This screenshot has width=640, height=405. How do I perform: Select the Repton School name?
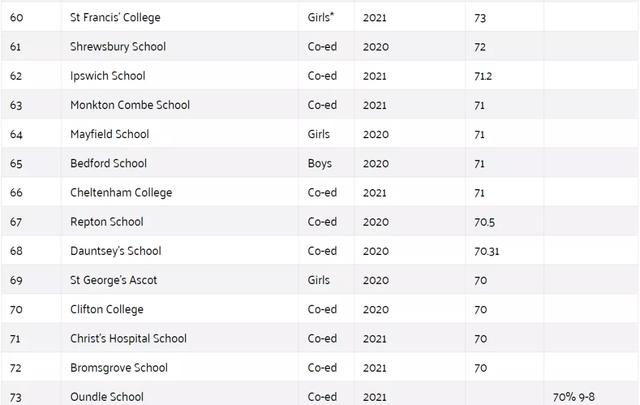pyautogui.click(x=107, y=222)
